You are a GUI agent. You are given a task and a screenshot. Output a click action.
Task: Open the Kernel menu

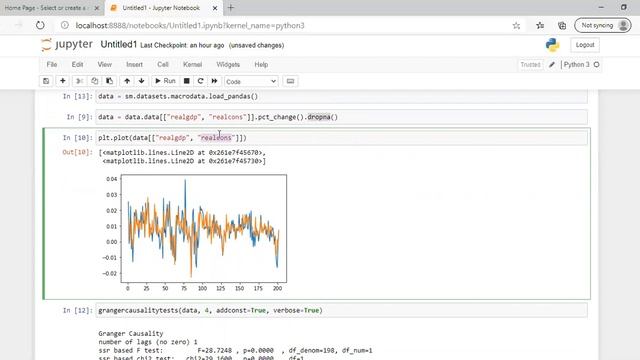192,64
